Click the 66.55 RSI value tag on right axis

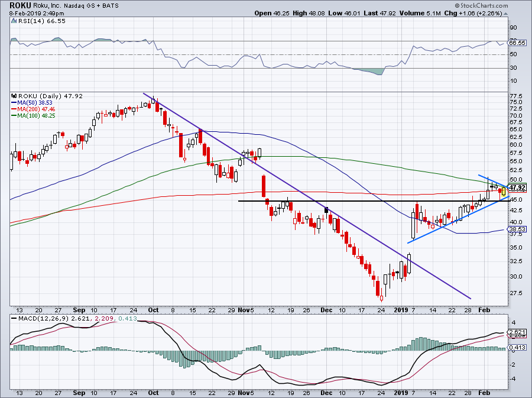click(517, 43)
